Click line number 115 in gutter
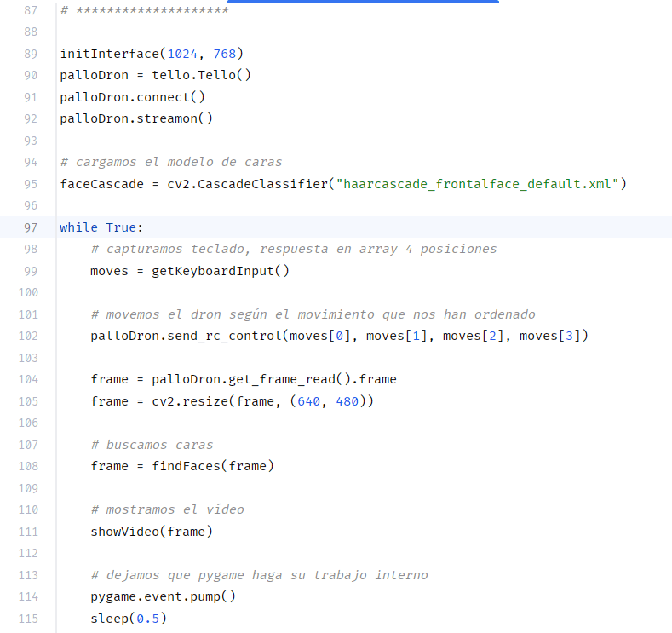This screenshot has width=672, height=633. 28,619
